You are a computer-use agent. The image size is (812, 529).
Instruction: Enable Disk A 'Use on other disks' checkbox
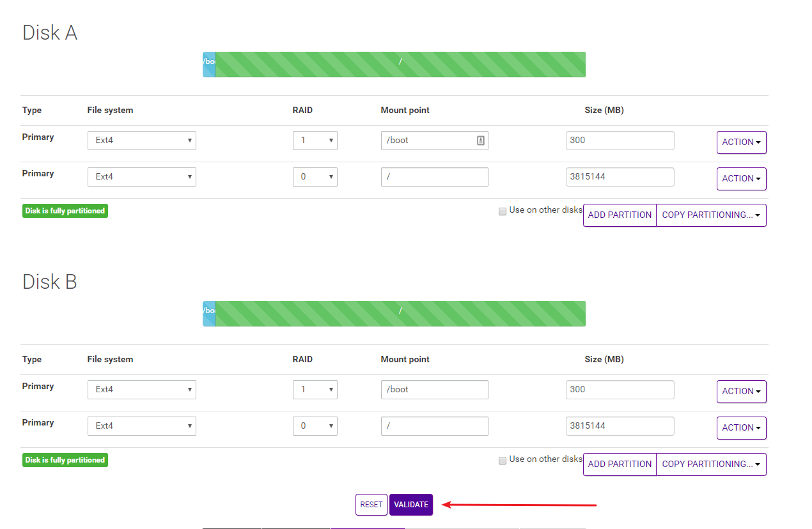pyautogui.click(x=503, y=211)
